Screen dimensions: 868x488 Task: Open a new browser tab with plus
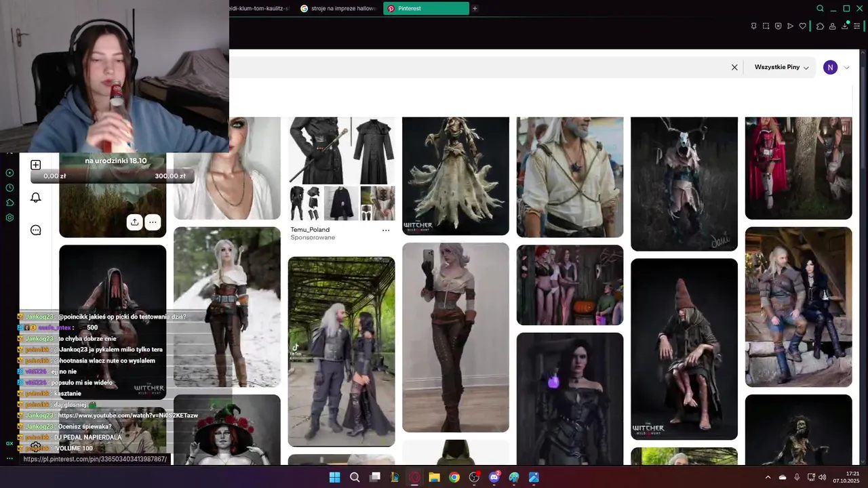click(475, 8)
